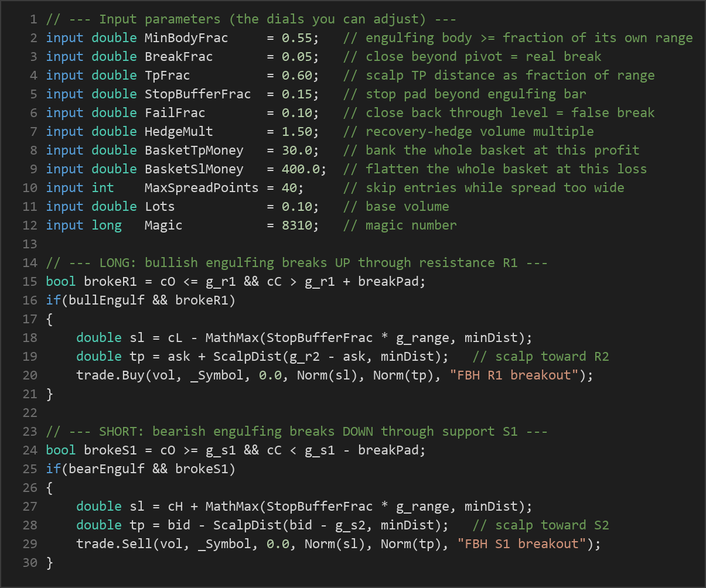Click the BasketSlMoney value 400.0
Screen dimensions: 706x588
(301, 169)
